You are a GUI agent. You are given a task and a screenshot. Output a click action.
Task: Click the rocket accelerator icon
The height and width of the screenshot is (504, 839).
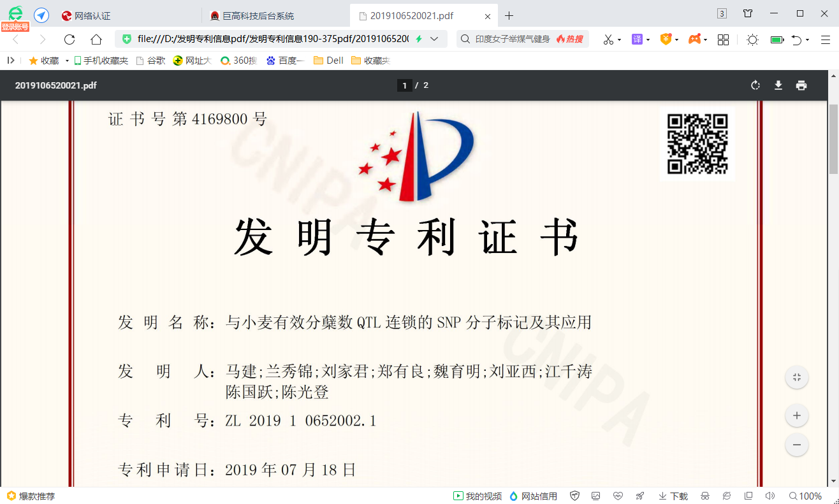click(x=639, y=496)
